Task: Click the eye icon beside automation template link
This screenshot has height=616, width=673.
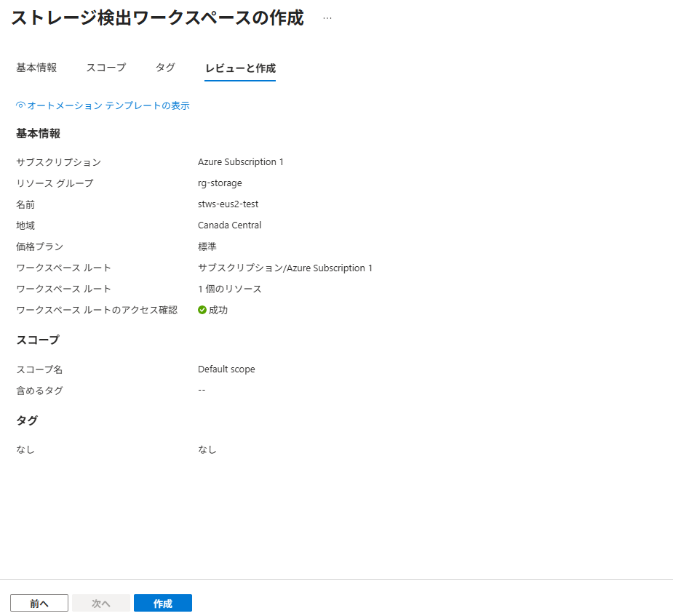Action: click(x=20, y=105)
